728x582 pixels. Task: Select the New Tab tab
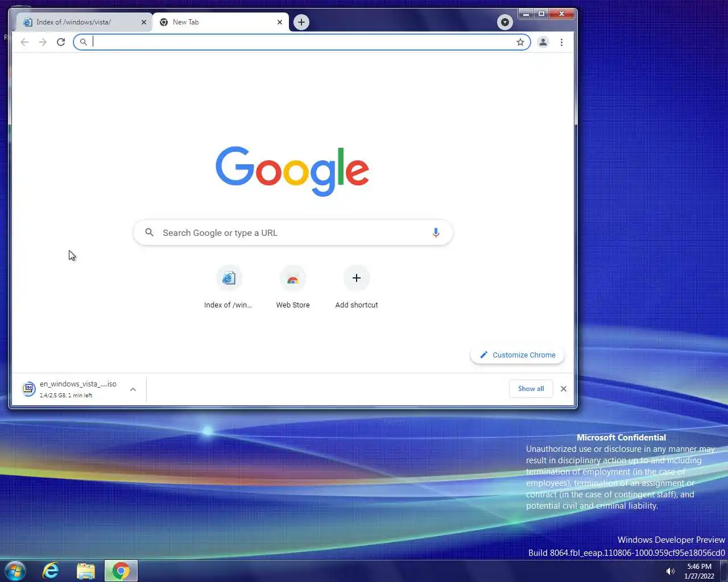click(220, 22)
